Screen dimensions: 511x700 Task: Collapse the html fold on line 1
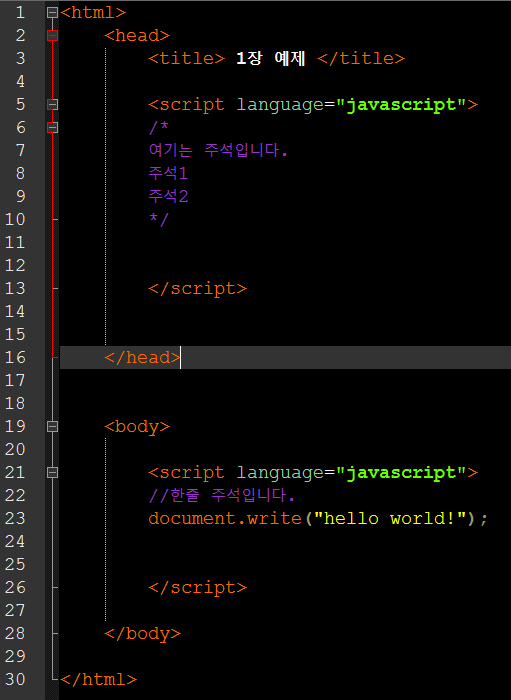pos(52,12)
